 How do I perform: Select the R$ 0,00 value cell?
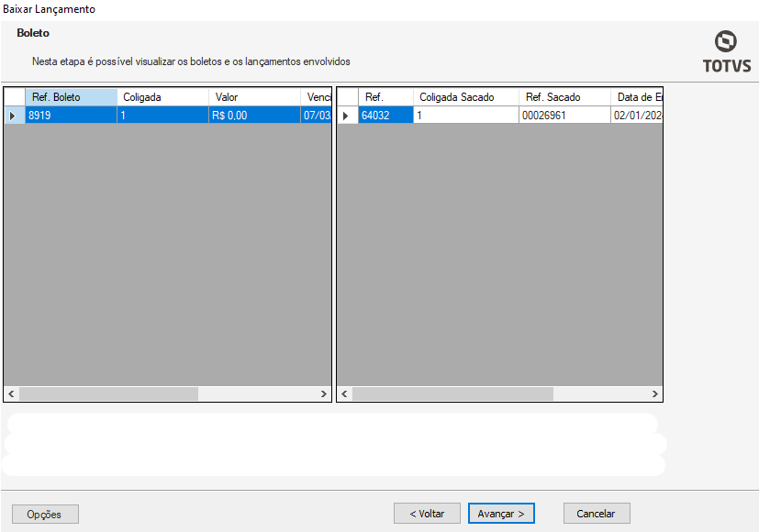[254, 116]
